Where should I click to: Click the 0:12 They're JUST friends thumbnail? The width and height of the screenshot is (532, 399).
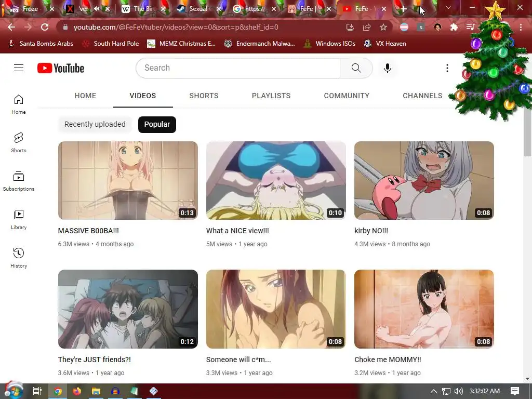(128, 309)
